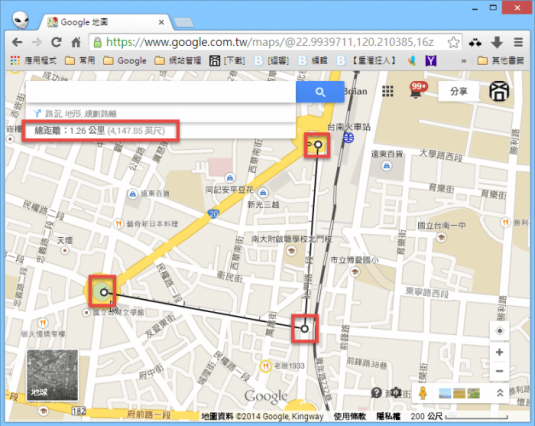
Task: Click the 國立台南一中 school marker
Action: point(441,237)
